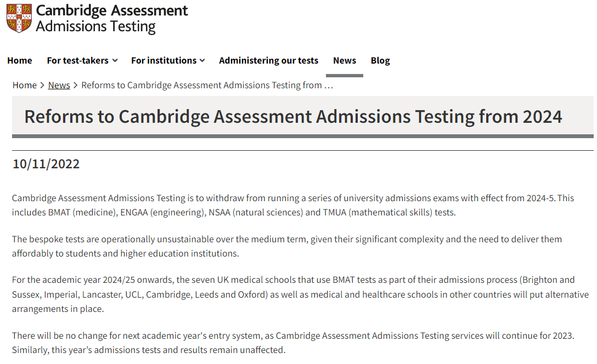
Task: Open the Blog navigation item
Action: [x=380, y=60]
